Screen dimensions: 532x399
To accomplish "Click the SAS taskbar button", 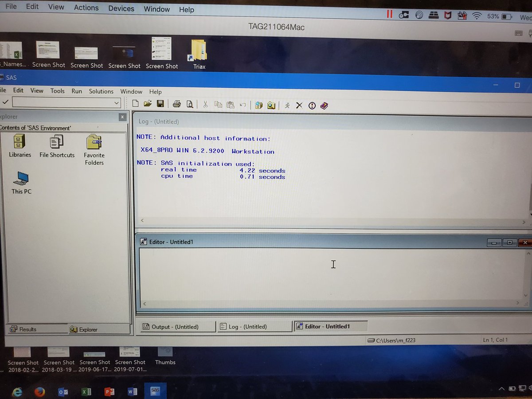I will click(155, 391).
